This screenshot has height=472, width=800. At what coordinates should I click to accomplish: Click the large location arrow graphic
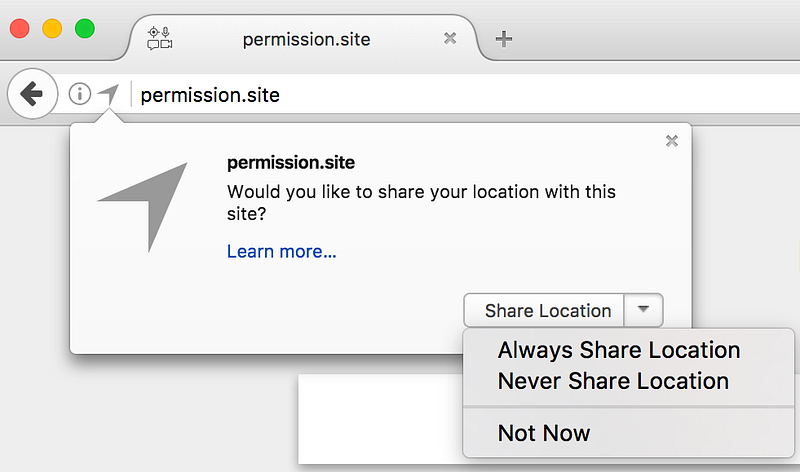tap(144, 206)
